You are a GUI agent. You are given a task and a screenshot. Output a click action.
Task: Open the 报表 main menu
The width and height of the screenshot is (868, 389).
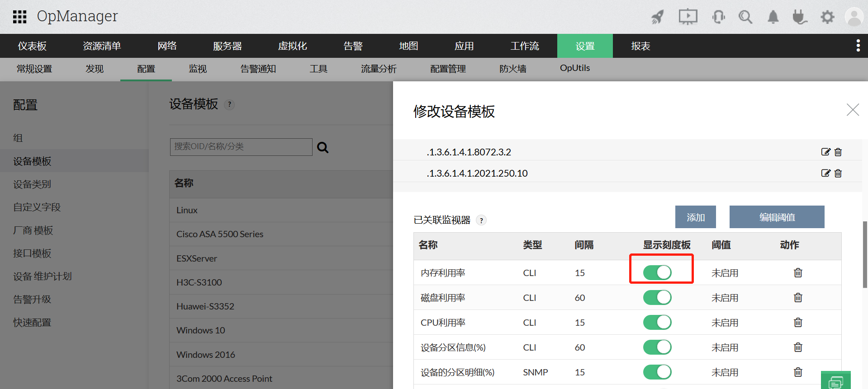(x=640, y=46)
